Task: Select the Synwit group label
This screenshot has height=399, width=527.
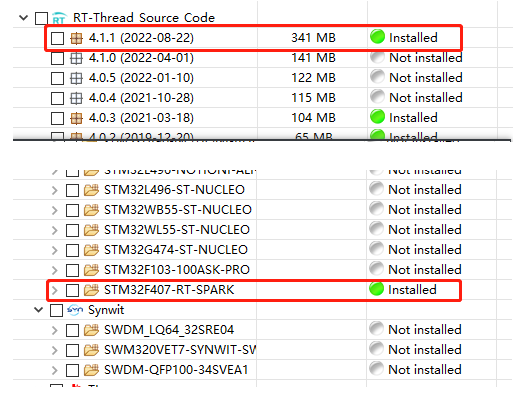Action: (x=106, y=310)
